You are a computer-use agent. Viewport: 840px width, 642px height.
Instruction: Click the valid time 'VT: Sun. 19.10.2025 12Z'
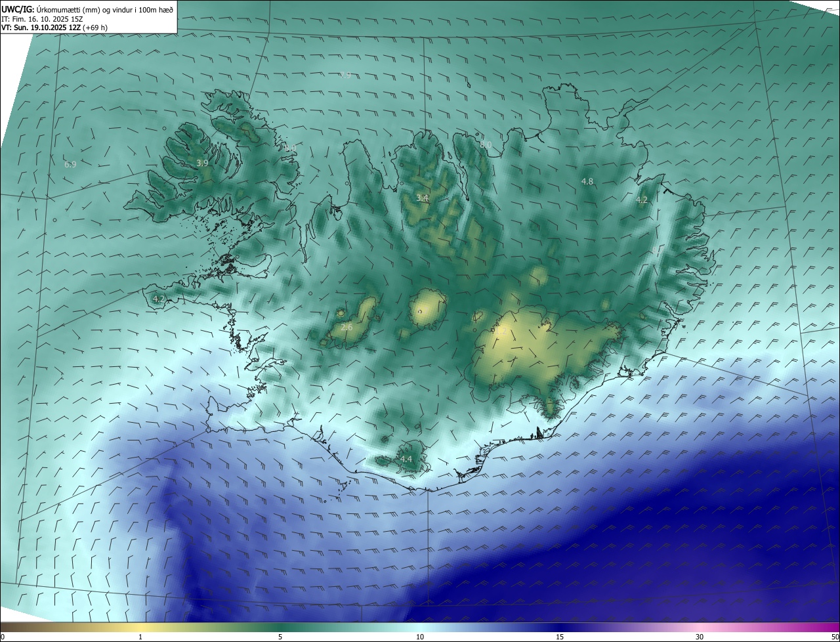(41, 28)
